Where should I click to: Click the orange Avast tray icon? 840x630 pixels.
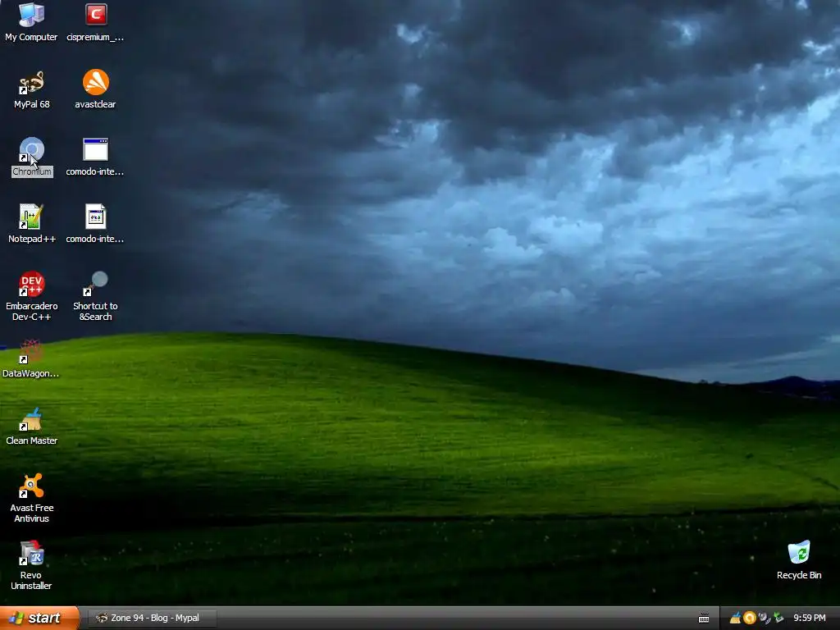[x=750, y=619]
